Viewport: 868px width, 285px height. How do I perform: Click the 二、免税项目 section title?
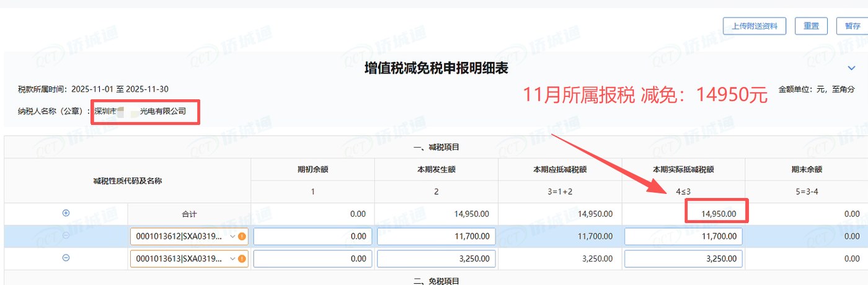[436, 281]
